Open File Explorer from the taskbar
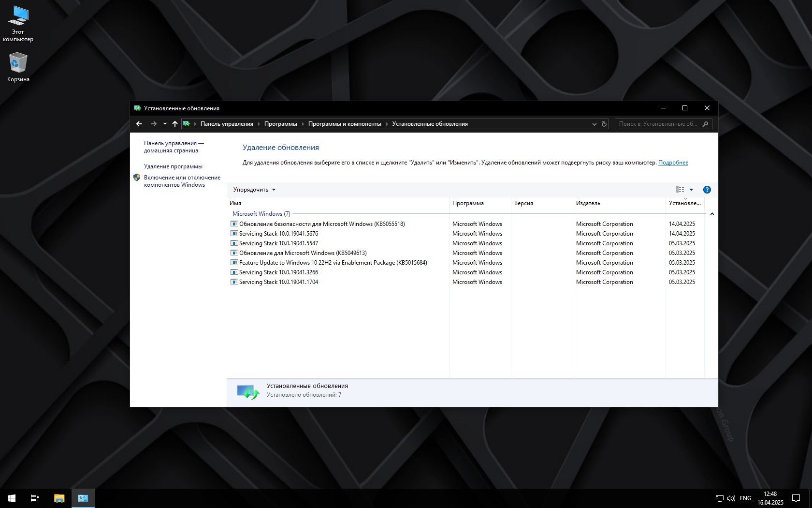The image size is (812, 508). pos(59,498)
